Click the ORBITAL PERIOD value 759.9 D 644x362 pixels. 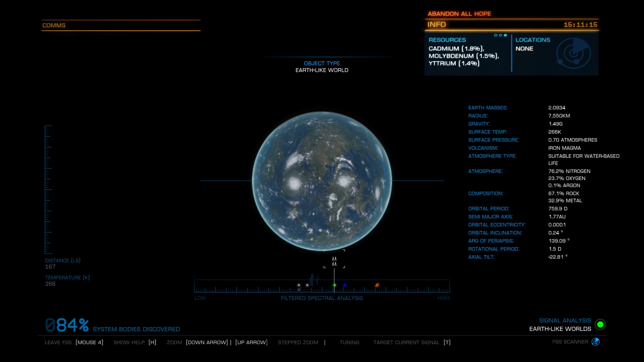(558, 208)
